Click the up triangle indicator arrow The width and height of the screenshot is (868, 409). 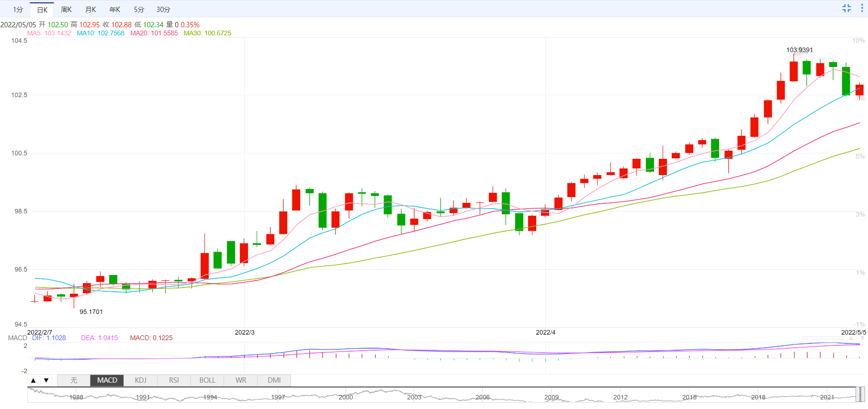tap(33, 380)
